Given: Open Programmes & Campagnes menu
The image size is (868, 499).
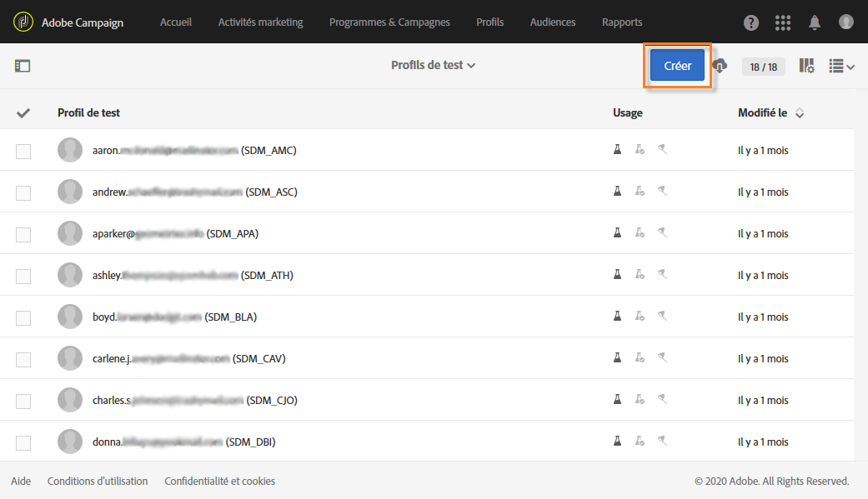Looking at the screenshot, I should tap(389, 22).
